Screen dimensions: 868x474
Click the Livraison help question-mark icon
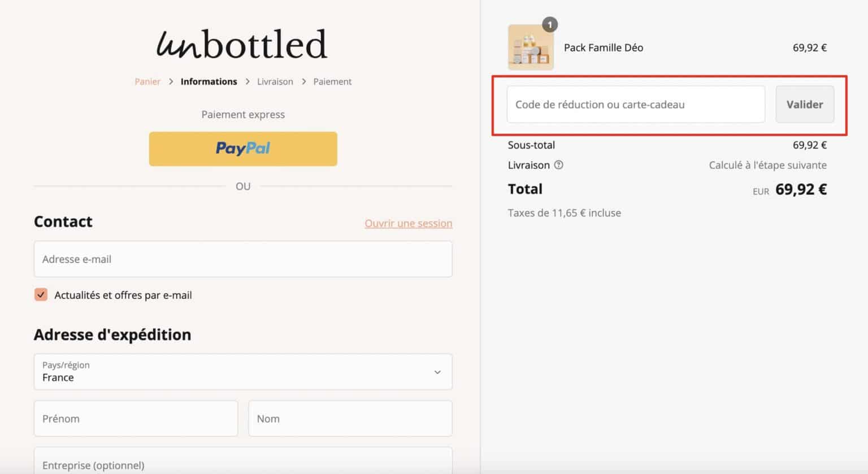pos(558,165)
